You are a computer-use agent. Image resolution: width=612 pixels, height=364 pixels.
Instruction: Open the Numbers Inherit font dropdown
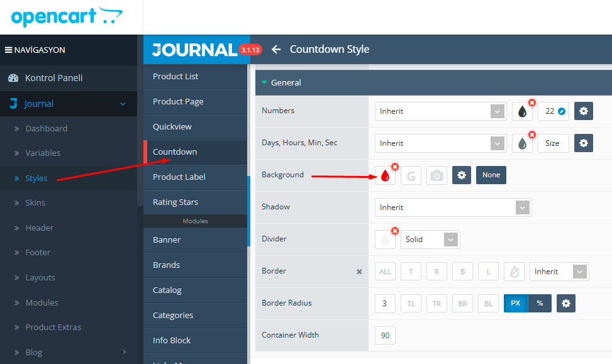(x=441, y=111)
